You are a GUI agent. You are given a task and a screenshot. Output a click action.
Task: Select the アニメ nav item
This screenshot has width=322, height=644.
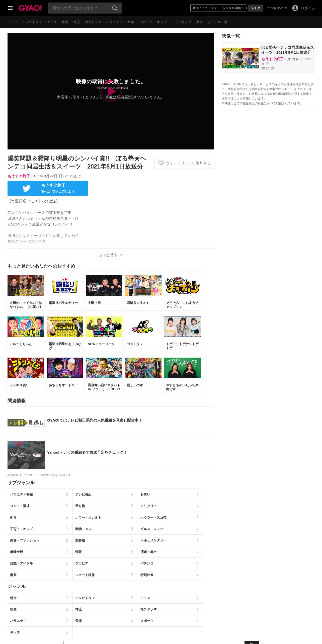coord(52,22)
